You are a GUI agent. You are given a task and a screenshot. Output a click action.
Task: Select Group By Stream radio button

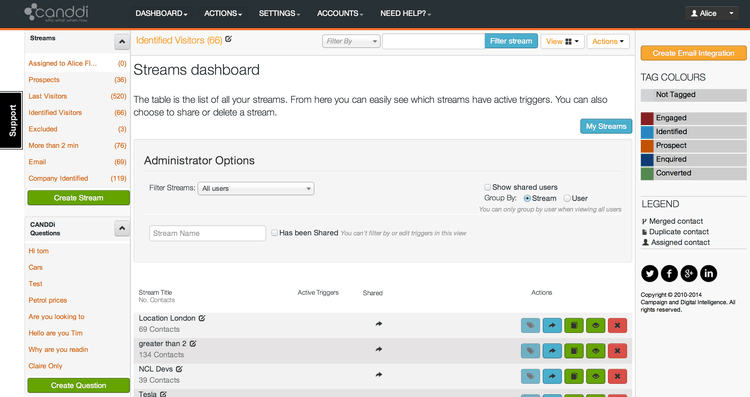tap(527, 198)
